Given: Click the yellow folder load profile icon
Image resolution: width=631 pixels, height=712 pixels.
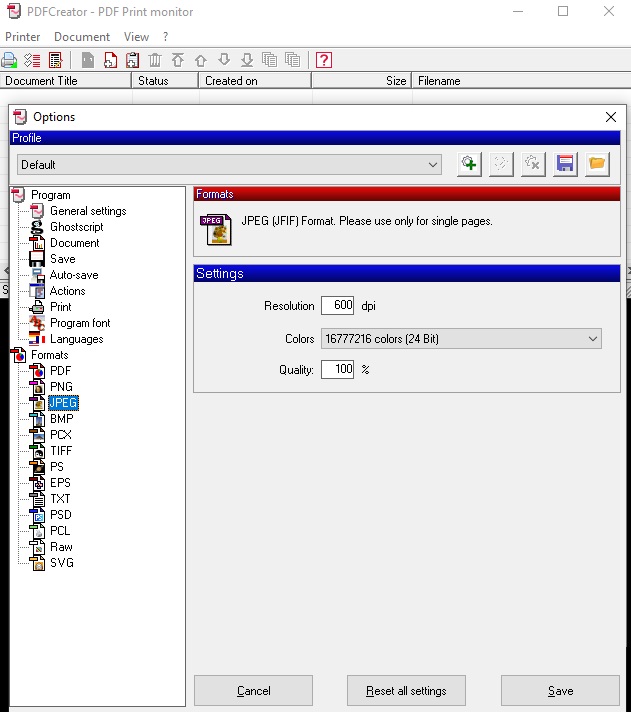Looking at the screenshot, I should tap(597, 164).
